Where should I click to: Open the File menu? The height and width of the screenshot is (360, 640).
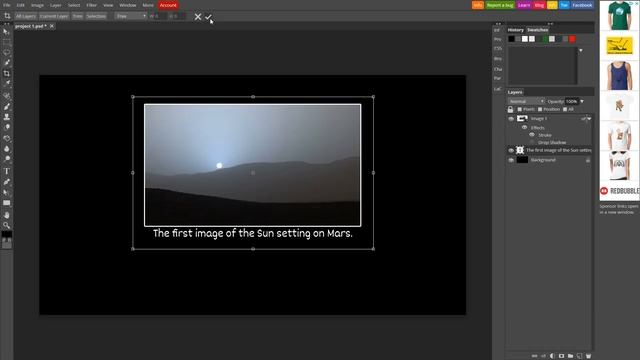click(7, 5)
